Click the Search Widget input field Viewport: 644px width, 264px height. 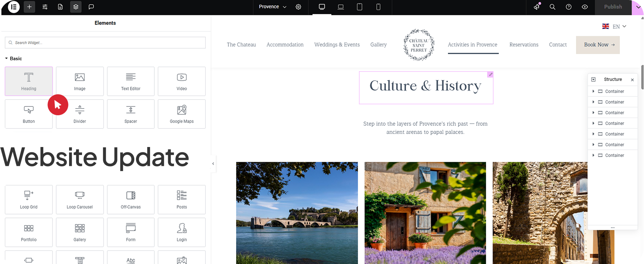(x=105, y=43)
